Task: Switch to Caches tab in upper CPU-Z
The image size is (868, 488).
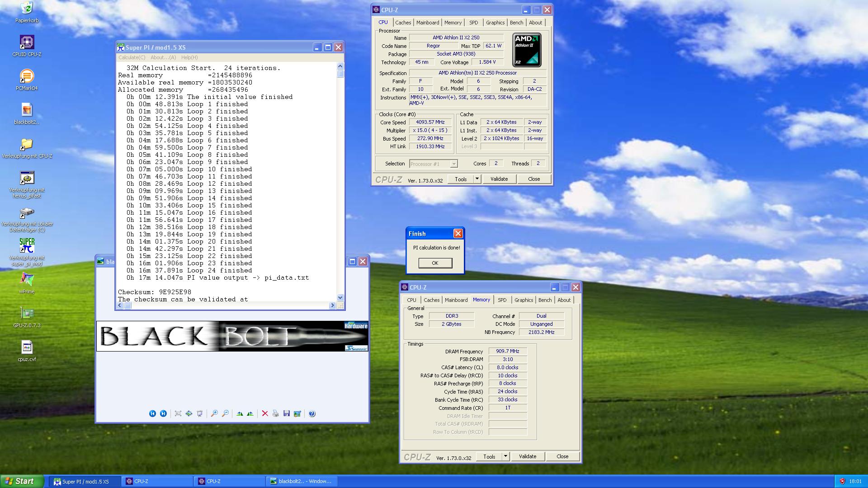Action: click(403, 23)
